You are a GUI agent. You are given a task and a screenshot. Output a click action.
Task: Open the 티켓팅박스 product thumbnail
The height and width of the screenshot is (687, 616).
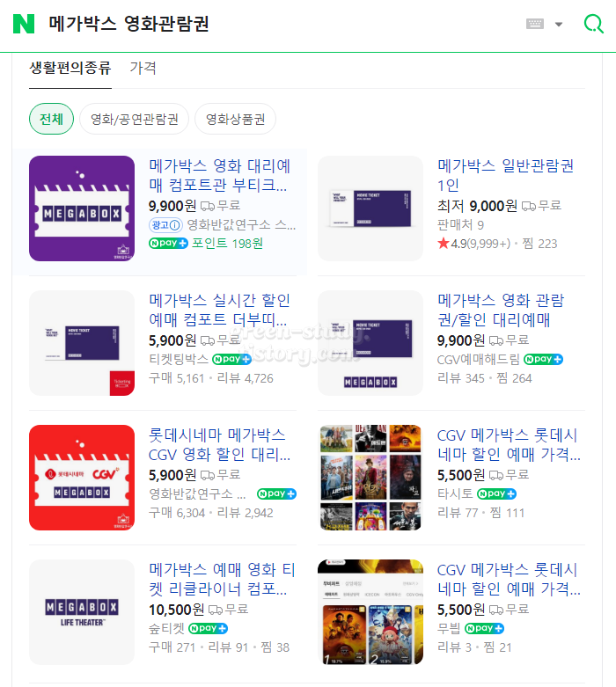click(82, 343)
